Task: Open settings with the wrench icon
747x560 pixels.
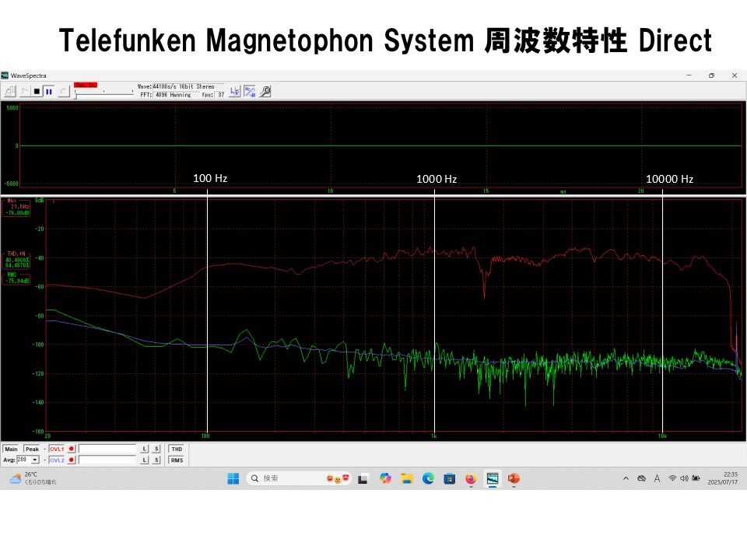Action: tap(265, 91)
